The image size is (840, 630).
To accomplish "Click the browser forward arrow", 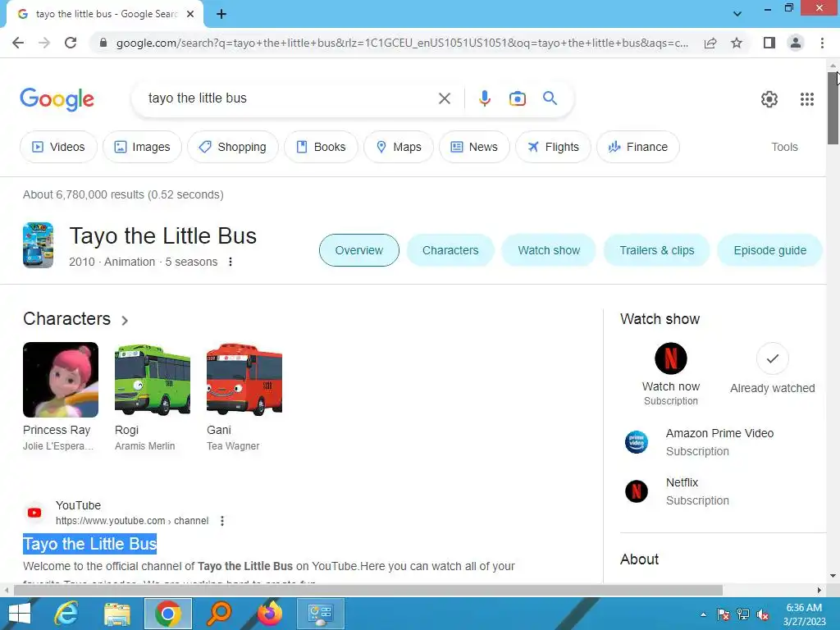I will coord(44,43).
